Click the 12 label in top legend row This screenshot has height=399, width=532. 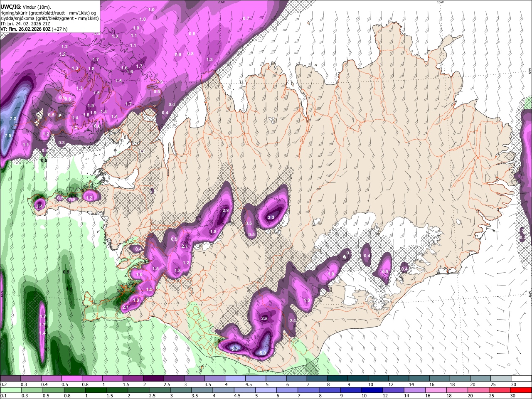[x=391, y=384]
